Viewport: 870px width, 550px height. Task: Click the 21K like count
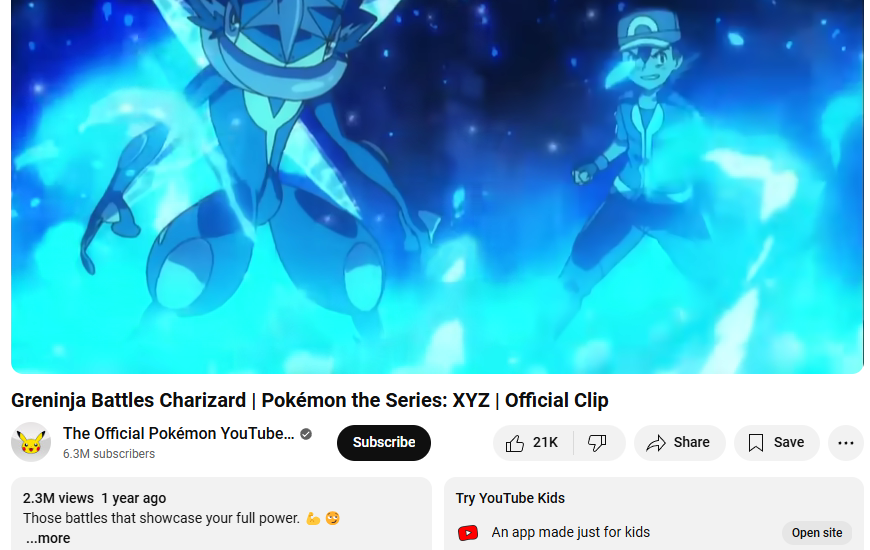tap(545, 442)
